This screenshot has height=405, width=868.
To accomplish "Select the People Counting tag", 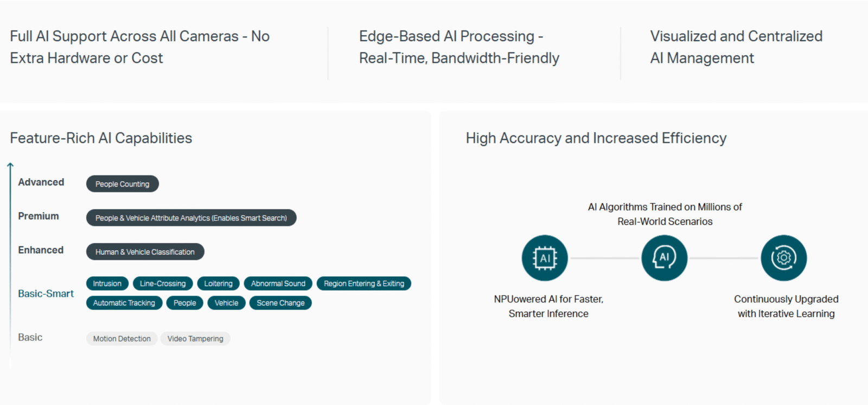I will (x=122, y=184).
